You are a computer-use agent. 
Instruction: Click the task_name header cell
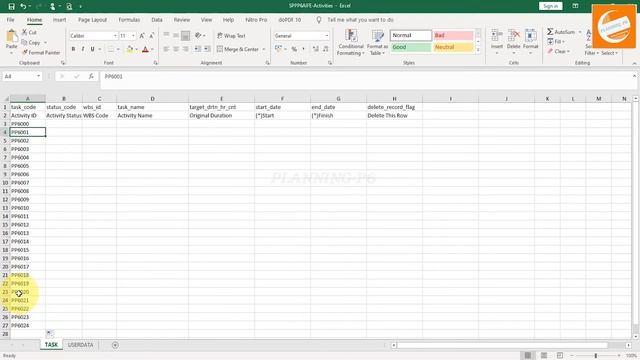coord(152,107)
